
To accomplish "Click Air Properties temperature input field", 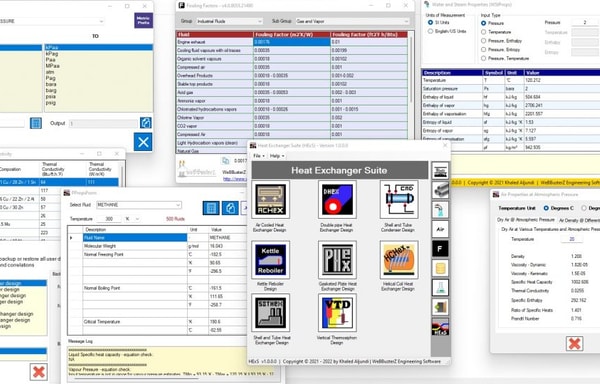I will coord(572,239).
